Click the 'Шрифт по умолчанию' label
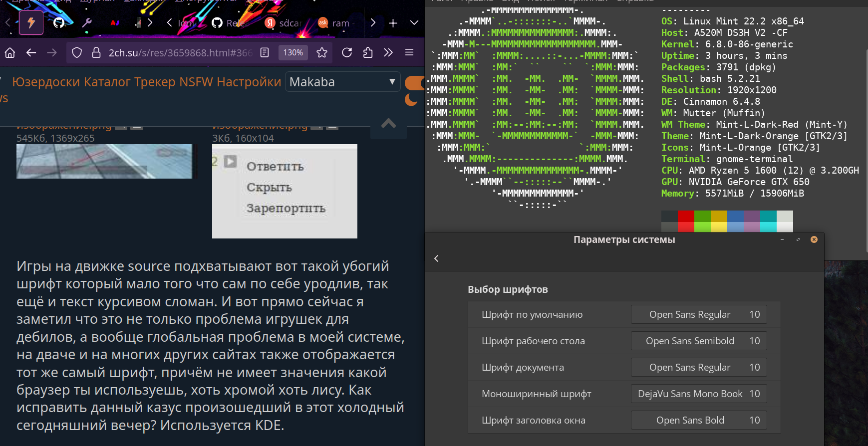The image size is (868, 446). coord(532,314)
